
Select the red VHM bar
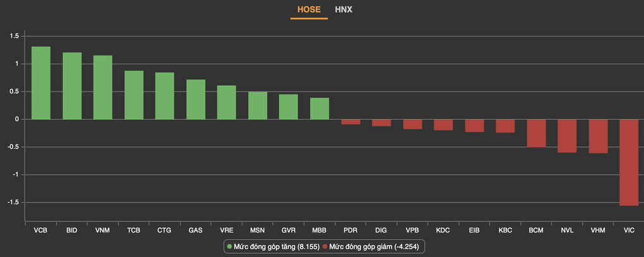[598, 136]
